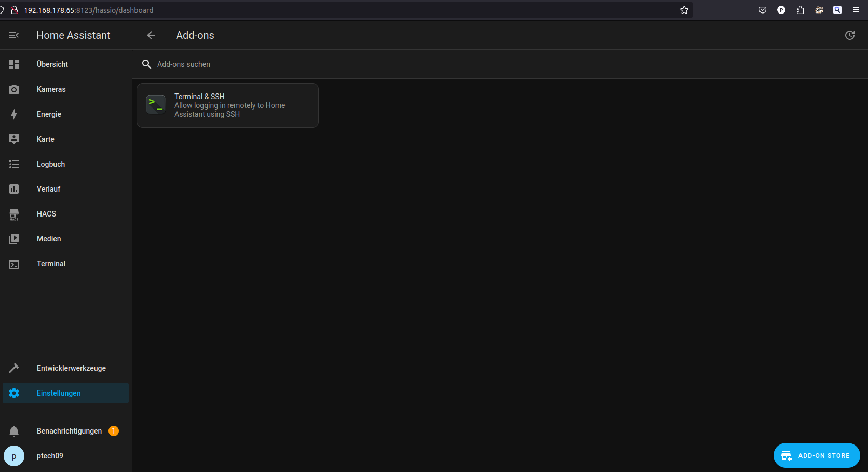Click the update check icon at top right

(849, 35)
